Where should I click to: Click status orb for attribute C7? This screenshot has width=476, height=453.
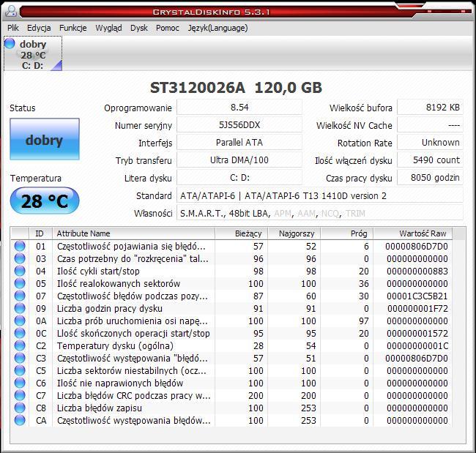(20, 395)
